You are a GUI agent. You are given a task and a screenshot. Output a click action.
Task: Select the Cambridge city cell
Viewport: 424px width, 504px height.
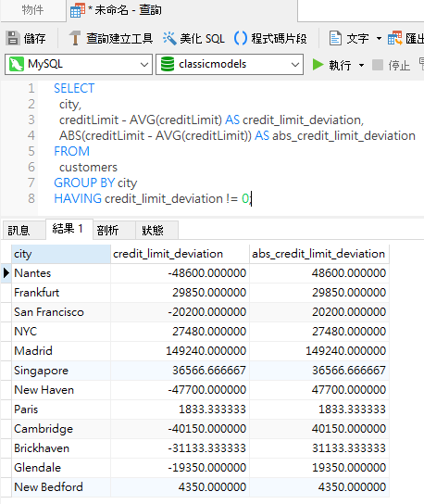coord(61,429)
